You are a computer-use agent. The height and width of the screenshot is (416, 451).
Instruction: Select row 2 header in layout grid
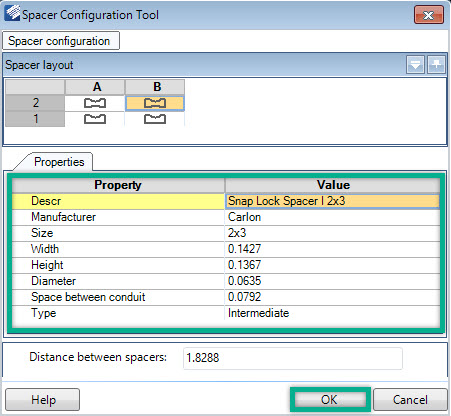click(x=35, y=103)
